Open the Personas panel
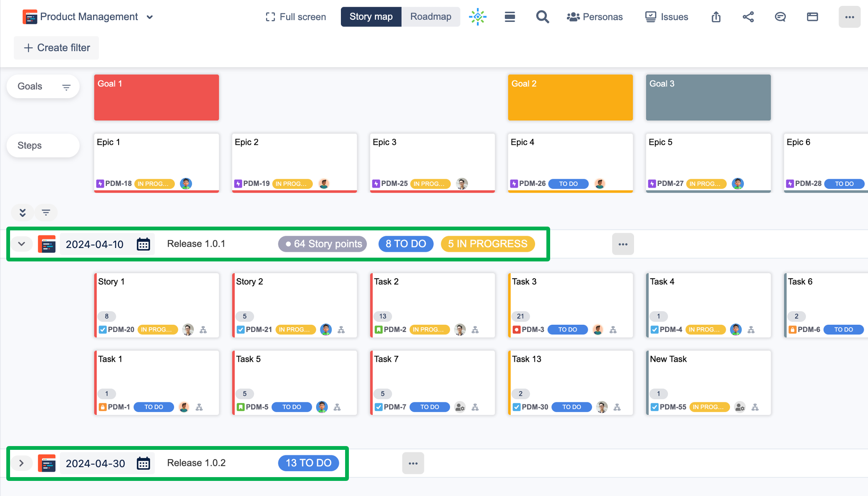This screenshot has height=496, width=868. (x=595, y=17)
